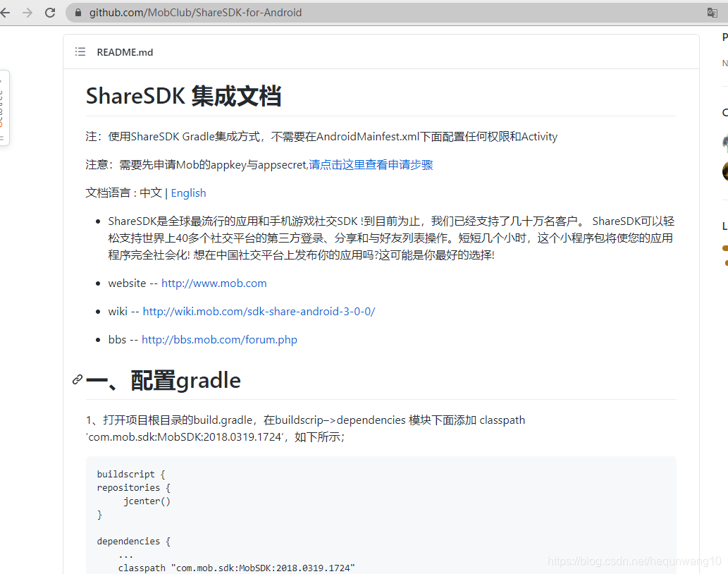Screen dimensions: 728x574
Task: Open the bbs forum link
Action: coord(219,339)
